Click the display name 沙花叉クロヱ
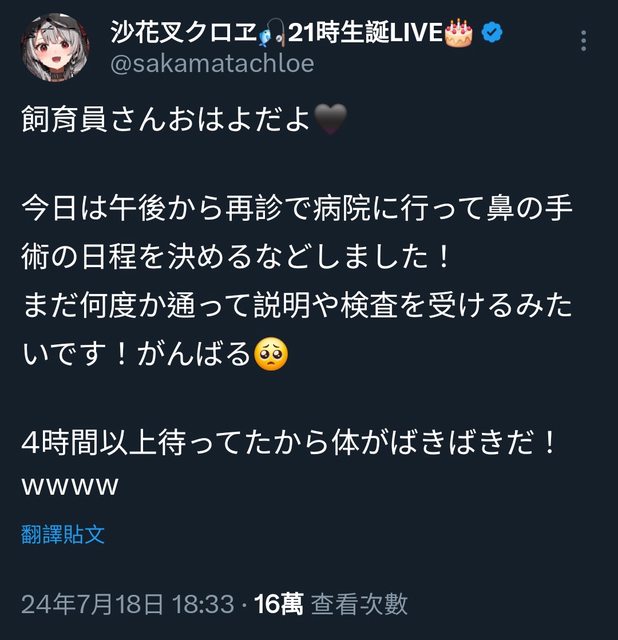The image size is (618, 640). (x=184, y=32)
